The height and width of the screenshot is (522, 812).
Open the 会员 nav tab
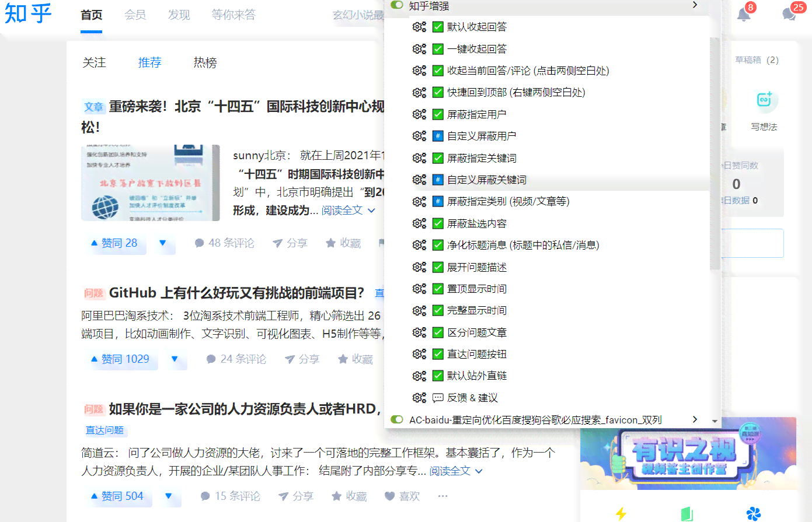[x=135, y=15]
